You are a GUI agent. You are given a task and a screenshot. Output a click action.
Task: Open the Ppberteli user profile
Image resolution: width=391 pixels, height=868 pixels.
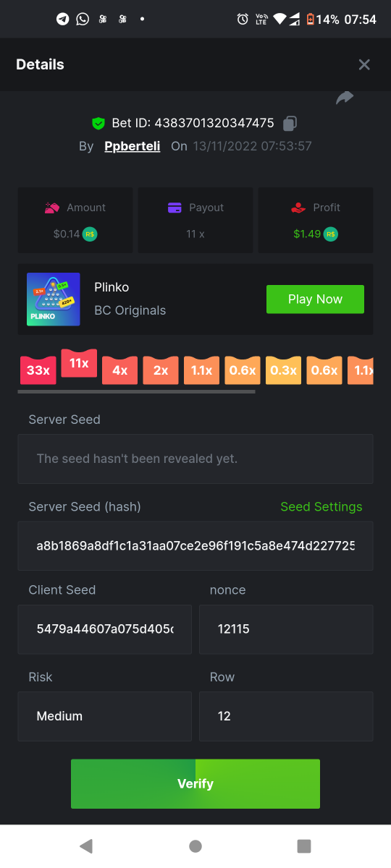point(133,146)
